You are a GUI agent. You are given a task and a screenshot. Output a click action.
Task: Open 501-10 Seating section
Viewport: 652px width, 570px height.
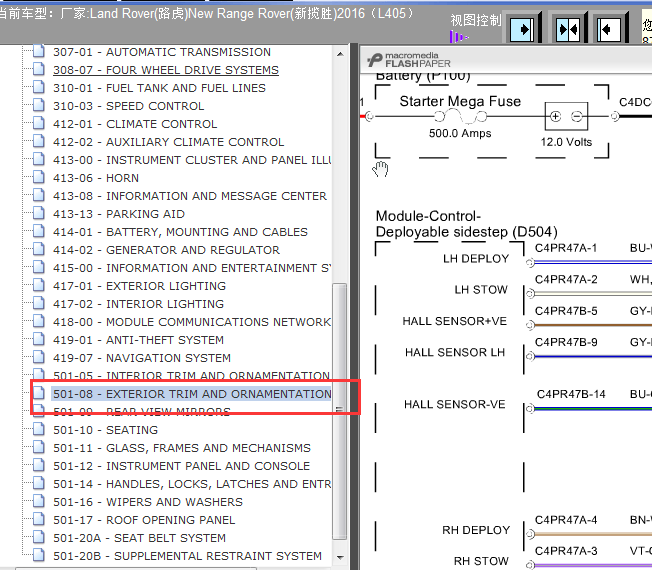(106, 430)
